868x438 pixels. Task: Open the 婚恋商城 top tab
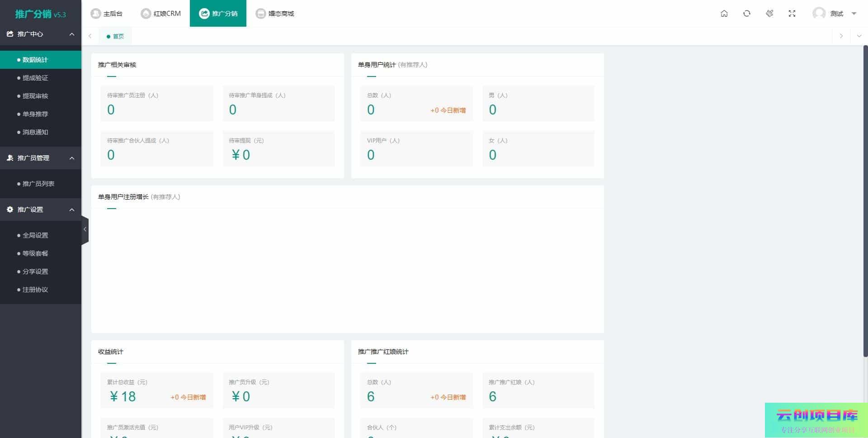(275, 14)
